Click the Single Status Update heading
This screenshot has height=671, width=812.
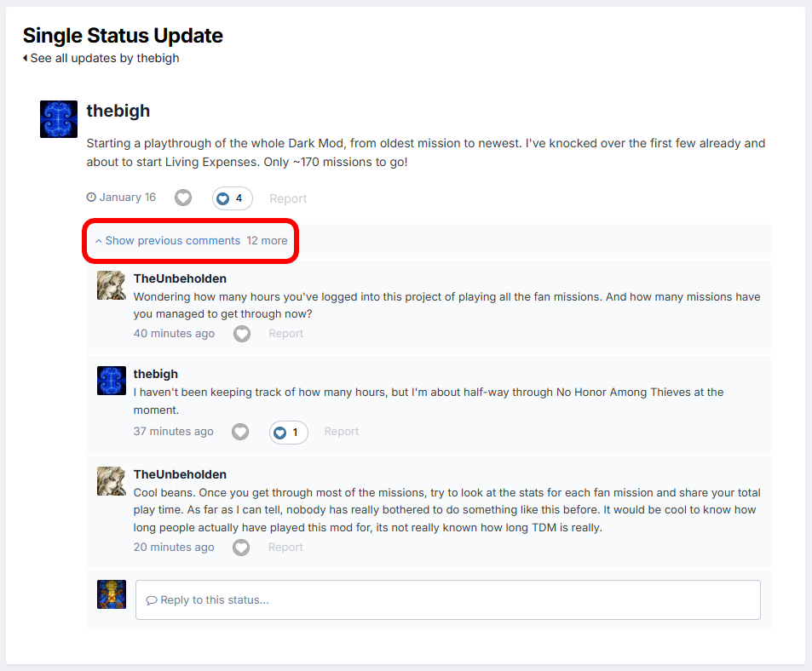point(123,36)
